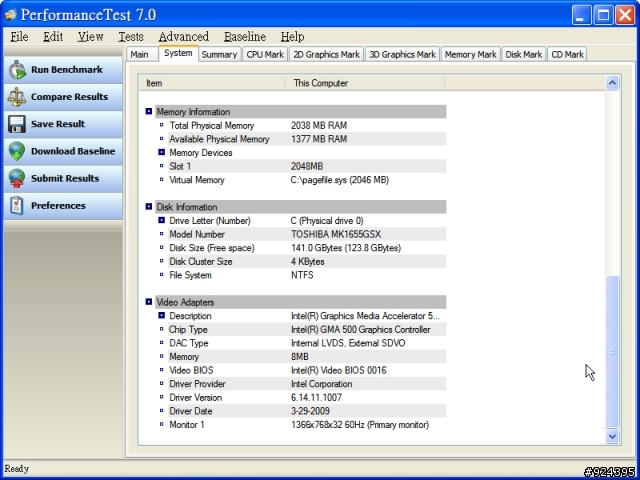Image resolution: width=640 pixels, height=480 pixels.
Task: Collapse the Video Adapters section
Action: tap(149, 302)
